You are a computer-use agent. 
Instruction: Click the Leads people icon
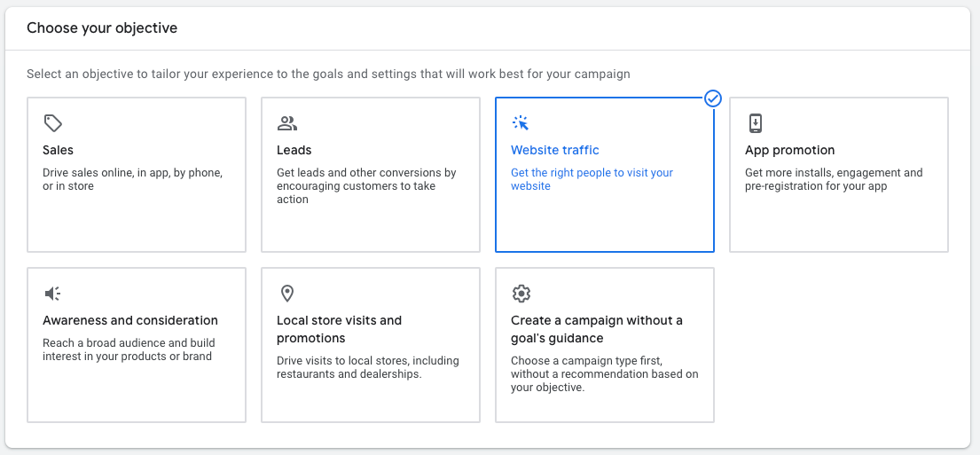pos(286,123)
